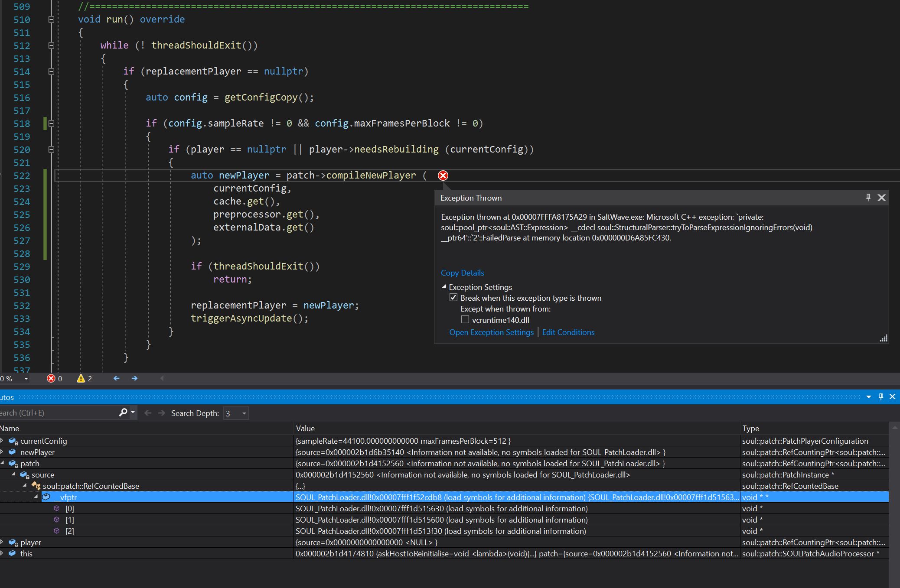Open the Search Depth dropdown
Screen dimensions: 900x588
pyautogui.click(x=244, y=413)
